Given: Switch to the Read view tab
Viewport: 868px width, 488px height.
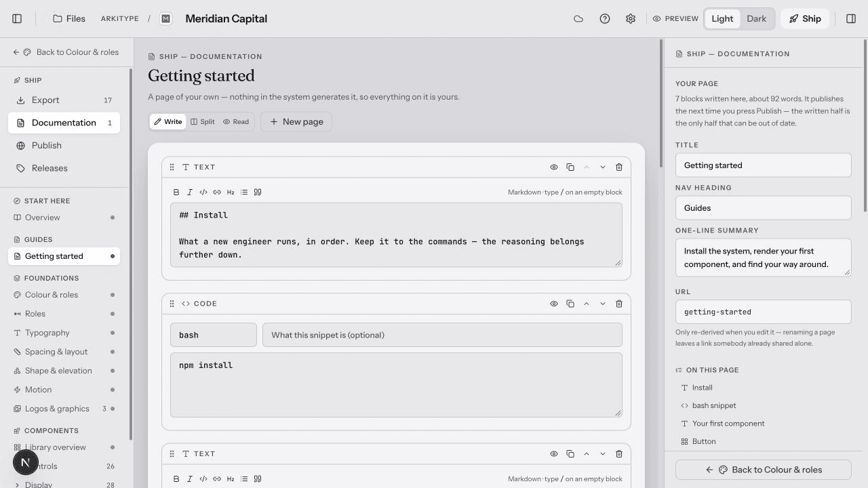Looking at the screenshot, I should tap(236, 122).
